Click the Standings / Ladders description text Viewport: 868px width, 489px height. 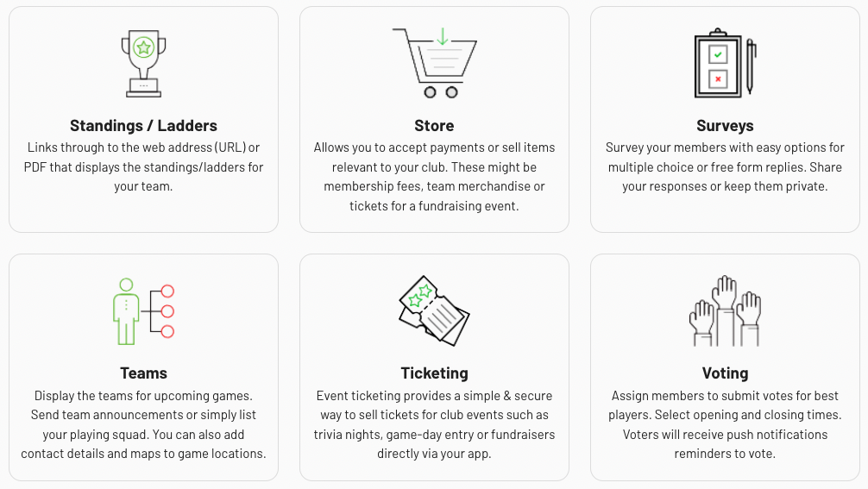pyautogui.click(x=143, y=167)
